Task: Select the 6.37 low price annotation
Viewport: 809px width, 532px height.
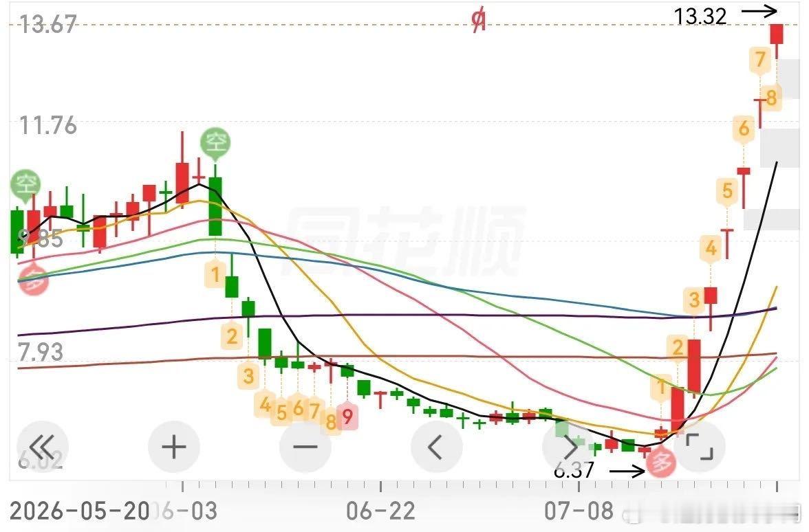Action: pyautogui.click(x=574, y=469)
